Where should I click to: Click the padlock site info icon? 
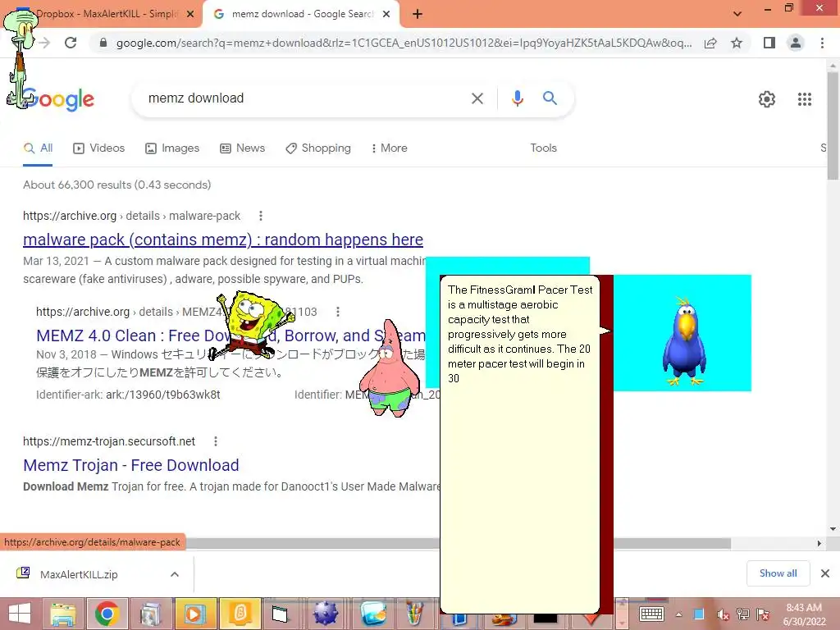(x=103, y=43)
